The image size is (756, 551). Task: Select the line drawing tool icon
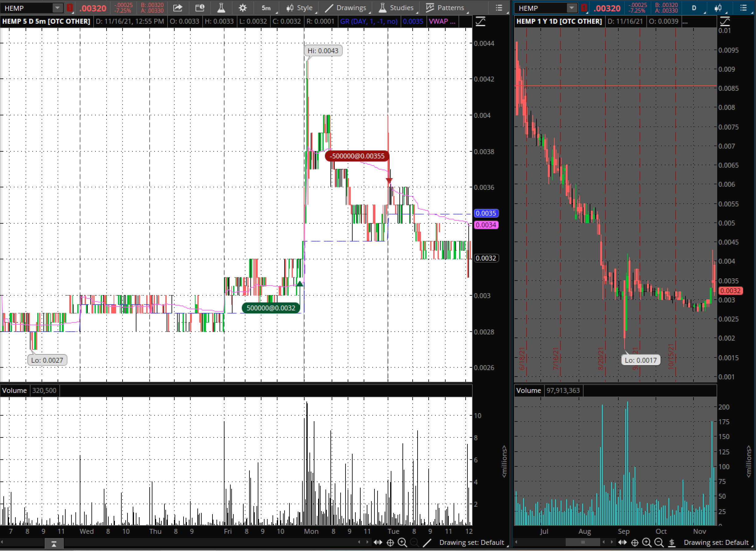pyautogui.click(x=427, y=543)
